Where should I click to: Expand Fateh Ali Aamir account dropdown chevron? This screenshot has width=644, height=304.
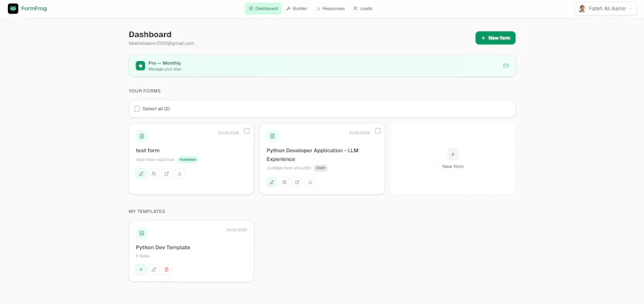coord(630,9)
